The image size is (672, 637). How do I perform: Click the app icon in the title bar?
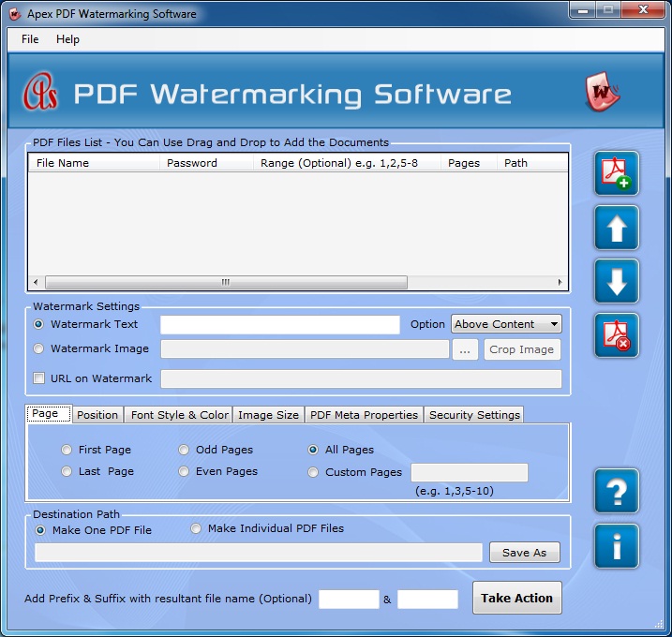point(15,14)
